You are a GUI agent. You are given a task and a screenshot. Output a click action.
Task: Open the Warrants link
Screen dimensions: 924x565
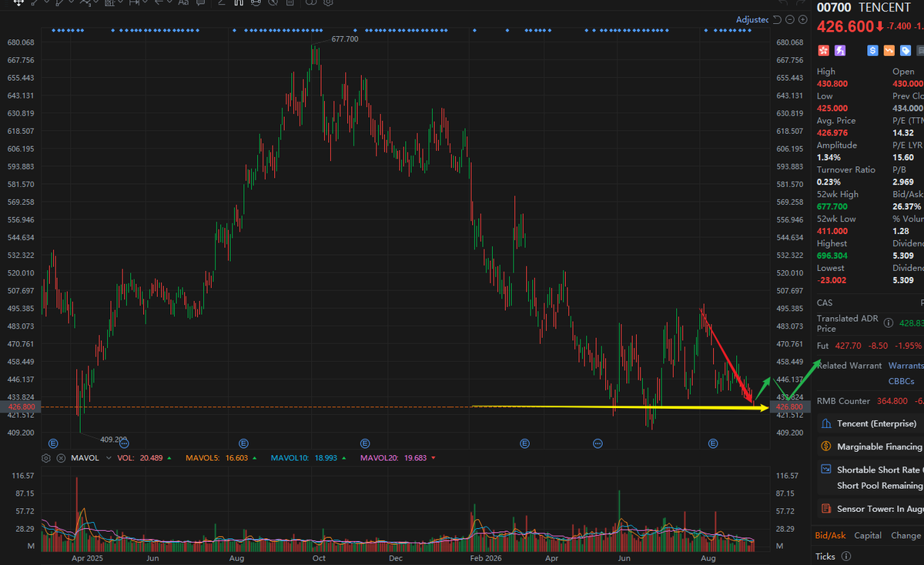click(906, 366)
